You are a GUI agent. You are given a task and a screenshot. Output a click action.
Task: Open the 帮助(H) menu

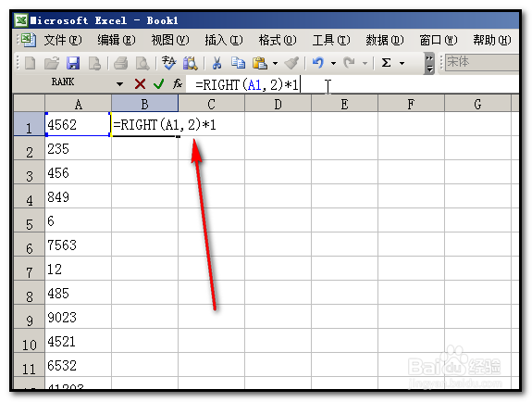click(x=492, y=40)
